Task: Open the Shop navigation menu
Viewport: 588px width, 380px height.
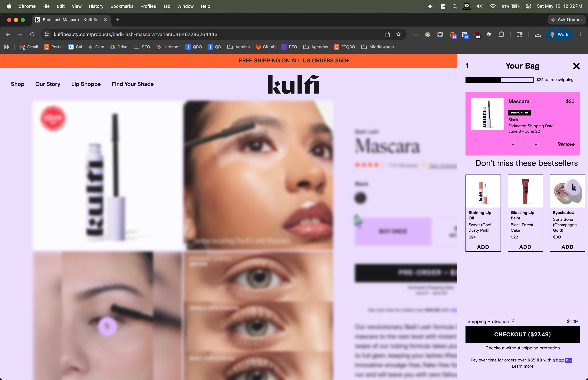Action: click(18, 84)
